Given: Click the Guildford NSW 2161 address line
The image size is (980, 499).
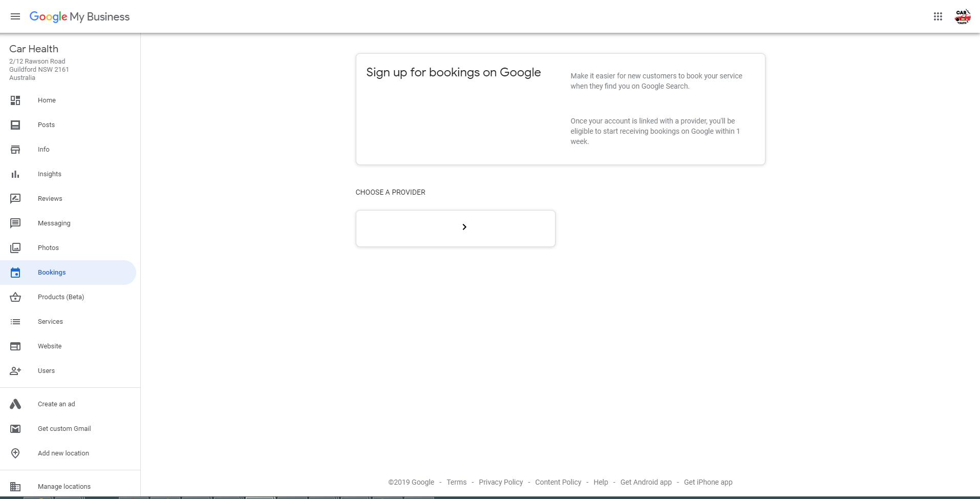Looking at the screenshot, I should tap(39, 69).
